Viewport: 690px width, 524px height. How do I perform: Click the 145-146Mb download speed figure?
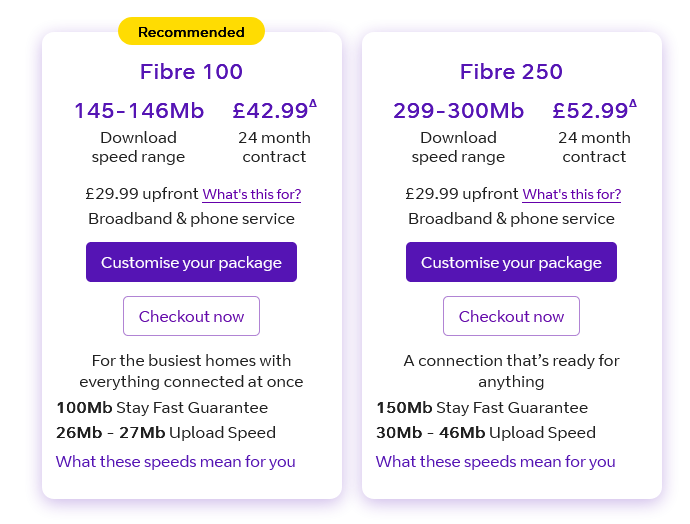pyautogui.click(x=139, y=110)
